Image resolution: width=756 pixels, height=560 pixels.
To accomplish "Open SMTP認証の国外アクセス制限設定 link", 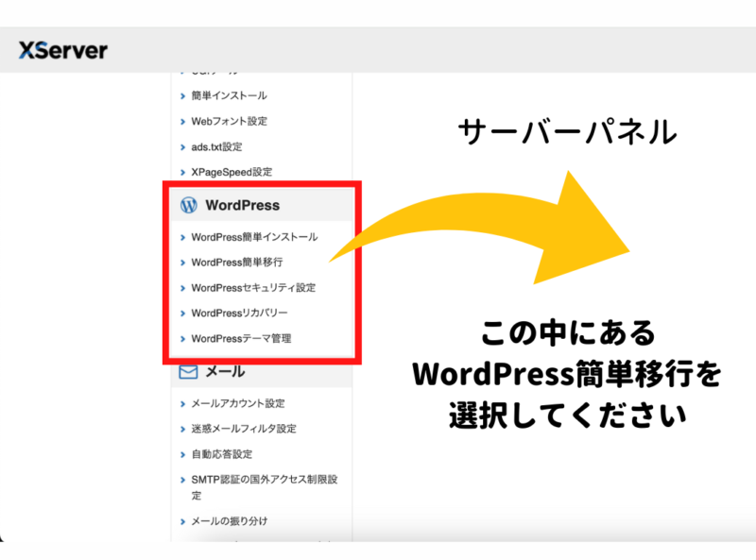I will 265,487.
